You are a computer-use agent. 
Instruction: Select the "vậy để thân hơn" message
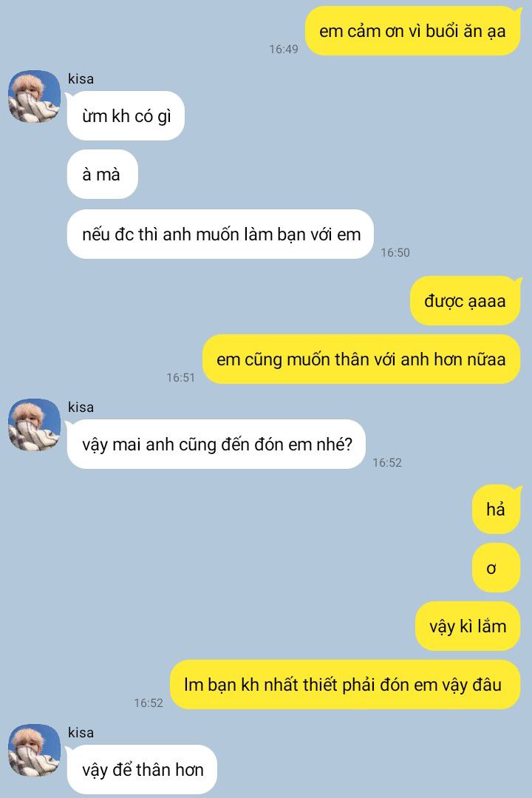point(142,769)
